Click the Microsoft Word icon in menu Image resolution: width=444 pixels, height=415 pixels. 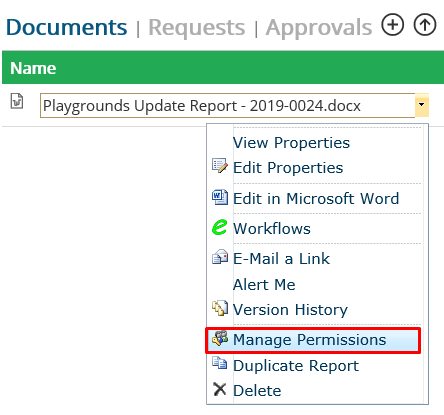pos(220,197)
